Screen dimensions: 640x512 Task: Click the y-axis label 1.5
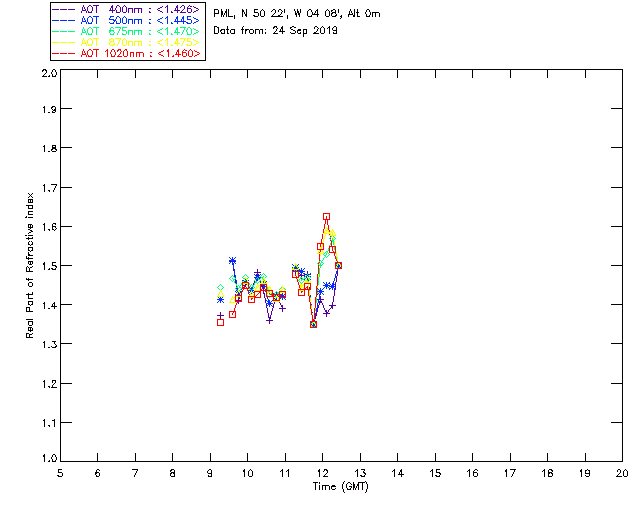(x=49, y=266)
